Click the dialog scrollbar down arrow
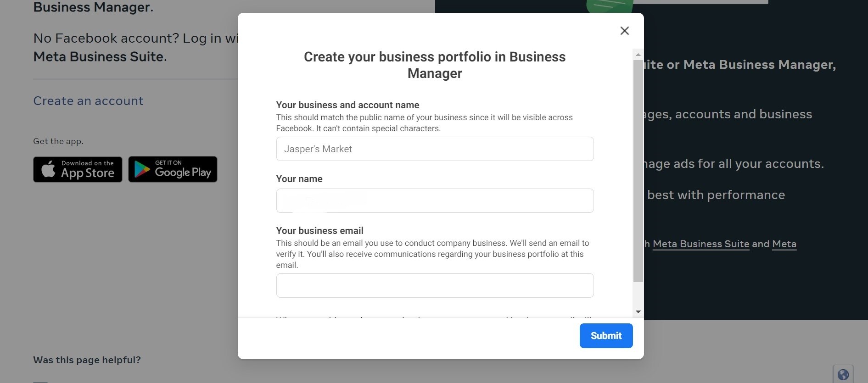Viewport: 868px width, 383px height. point(638,312)
